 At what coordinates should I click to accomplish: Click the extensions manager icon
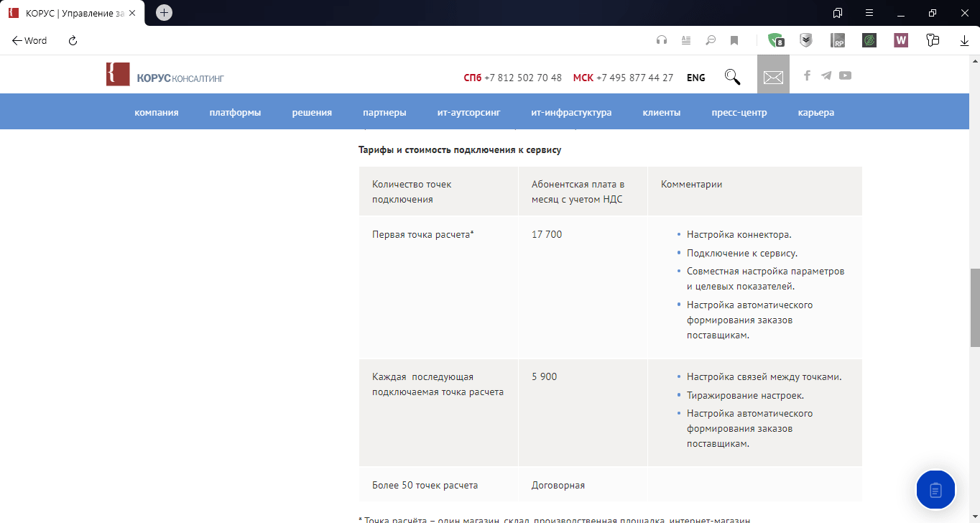[x=933, y=40]
